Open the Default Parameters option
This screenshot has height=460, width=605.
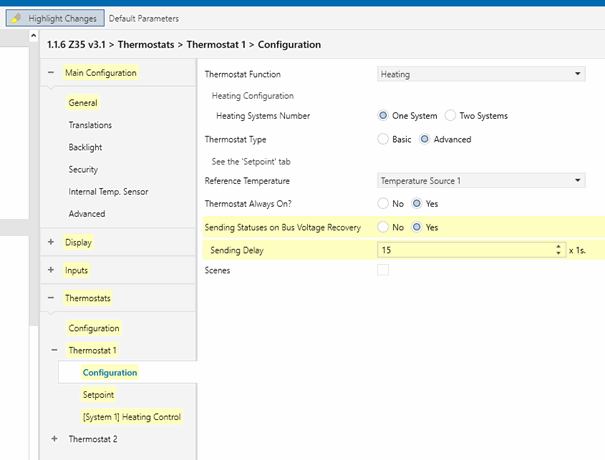pyautogui.click(x=144, y=19)
